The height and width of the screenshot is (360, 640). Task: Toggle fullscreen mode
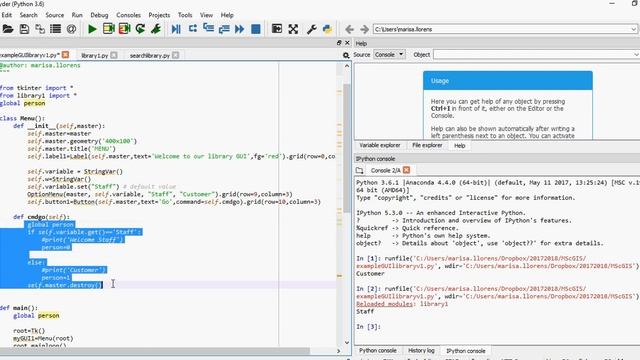coord(293,29)
